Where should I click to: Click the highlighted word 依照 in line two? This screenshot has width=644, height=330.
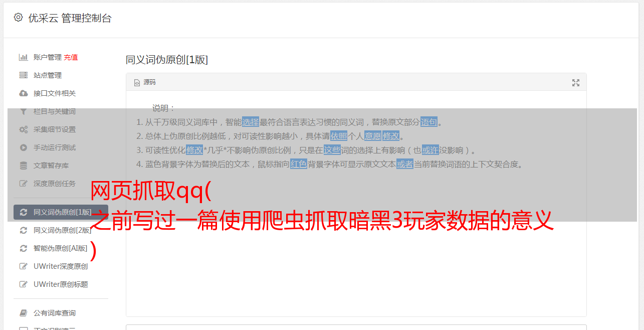pos(339,136)
